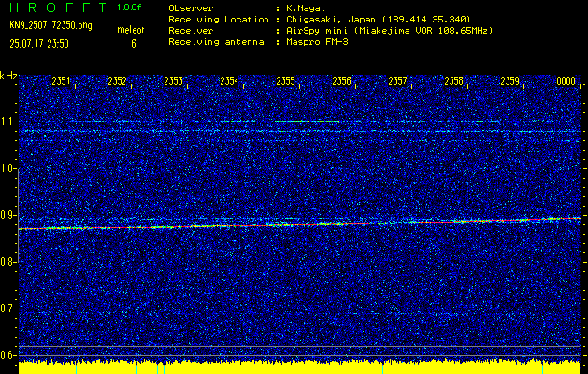This screenshot has height=374, width=588.
Task: Click the Receiving Location label
Action: click(x=219, y=20)
